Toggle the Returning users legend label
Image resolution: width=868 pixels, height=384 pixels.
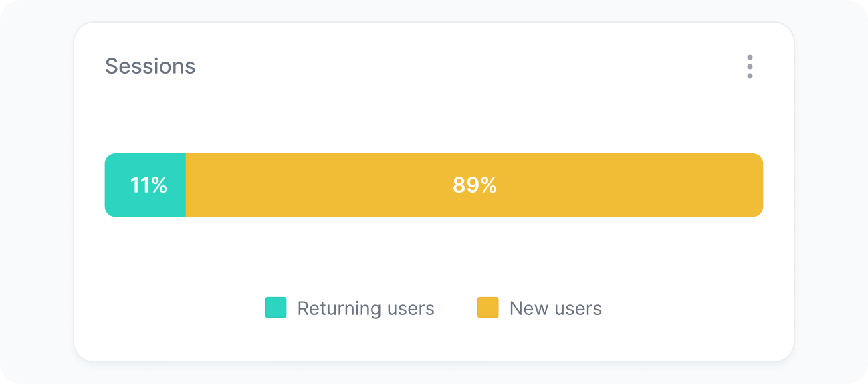tap(366, 308)
